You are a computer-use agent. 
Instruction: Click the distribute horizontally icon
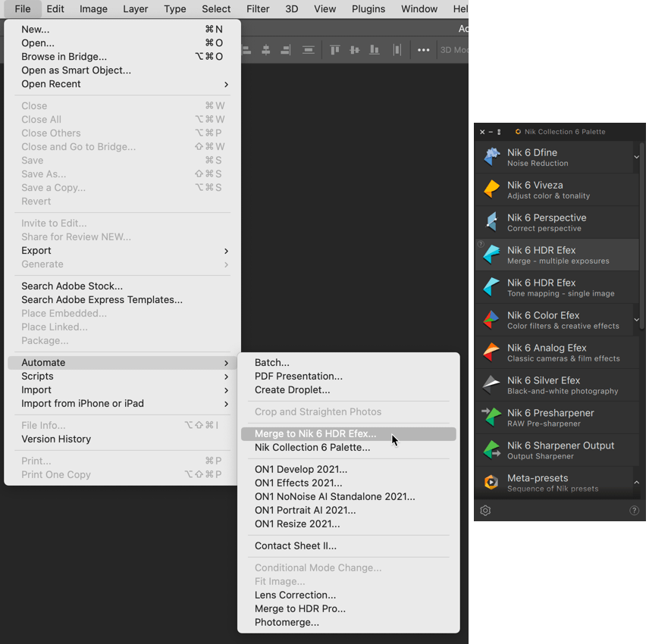click(x=397, y=51)
